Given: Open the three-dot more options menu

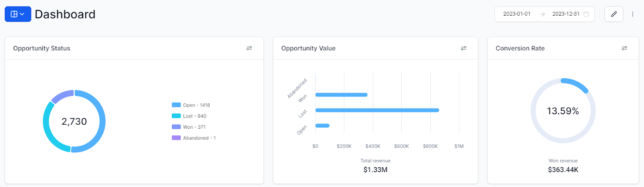Looking at the screenshot, I should (x=632, y=14).
